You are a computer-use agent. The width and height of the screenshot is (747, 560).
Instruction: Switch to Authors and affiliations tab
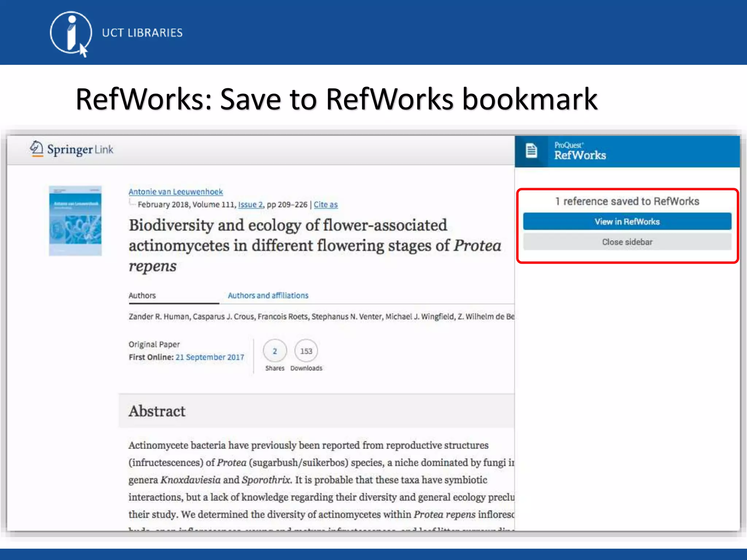coord(268,295)
